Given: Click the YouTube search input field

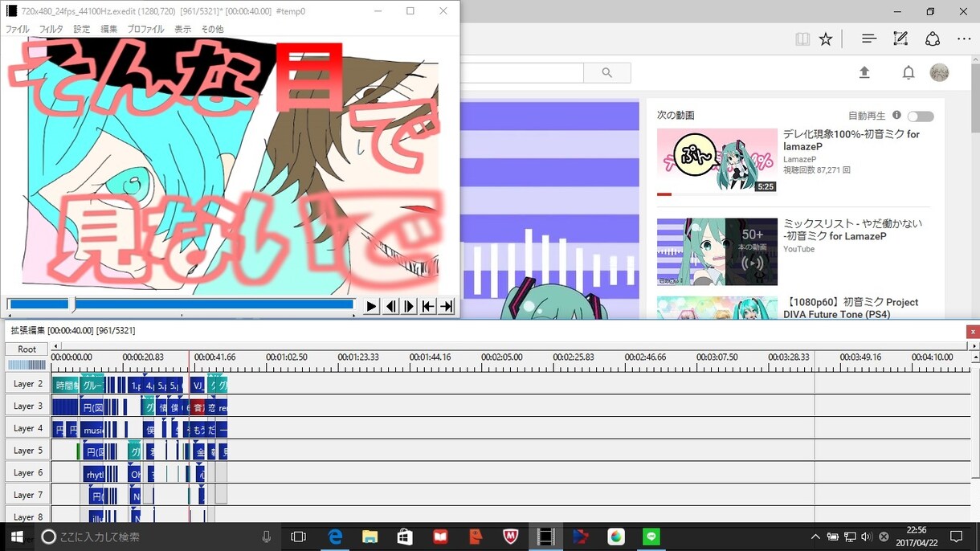Looking at the screenshot, I should [521, 72].
